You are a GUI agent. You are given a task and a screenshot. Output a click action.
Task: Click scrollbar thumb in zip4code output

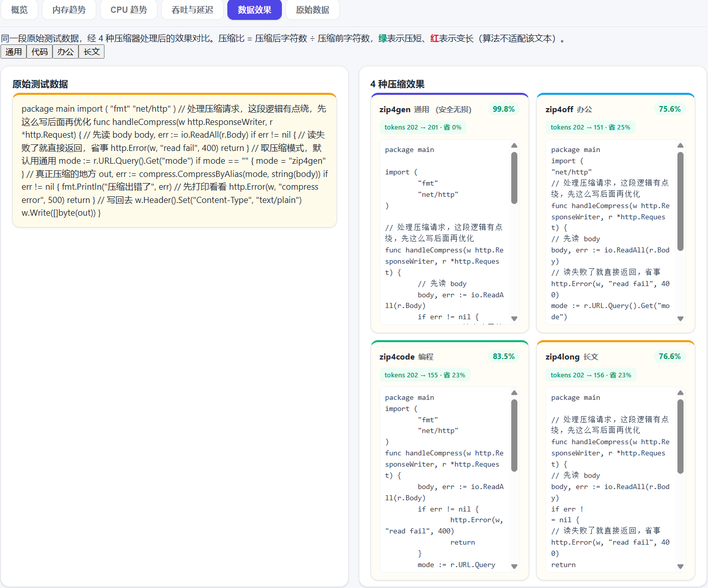coord(514,436)
